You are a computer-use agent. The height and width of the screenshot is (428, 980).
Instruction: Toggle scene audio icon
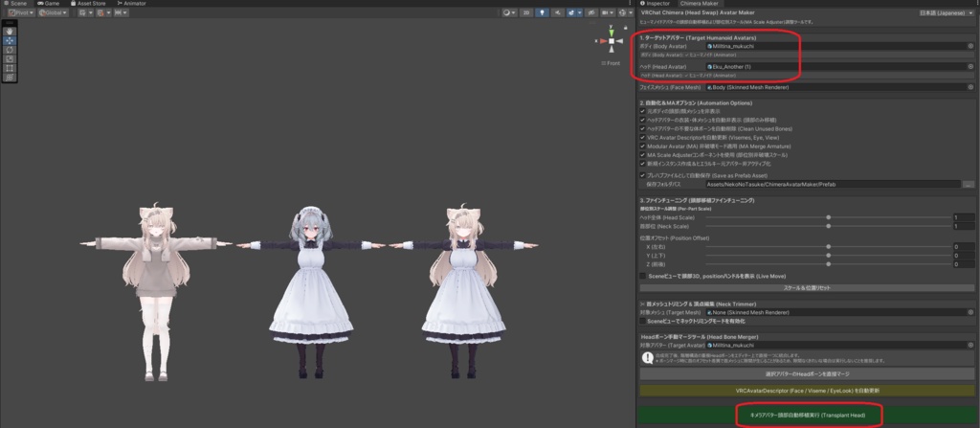click(x=558, y=12)
